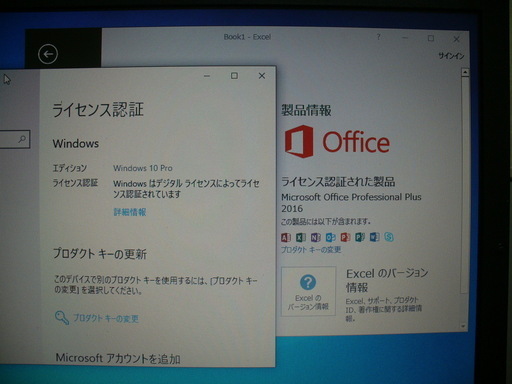Viewport: 512px width, 384px height.
Task: Click the OneNote app icon in product list
Action: click(315, 237)
